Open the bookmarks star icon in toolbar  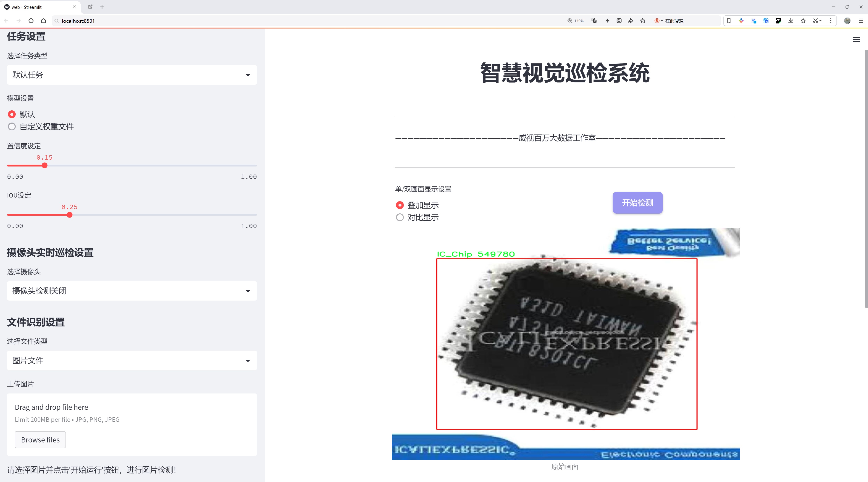(803, 20)
